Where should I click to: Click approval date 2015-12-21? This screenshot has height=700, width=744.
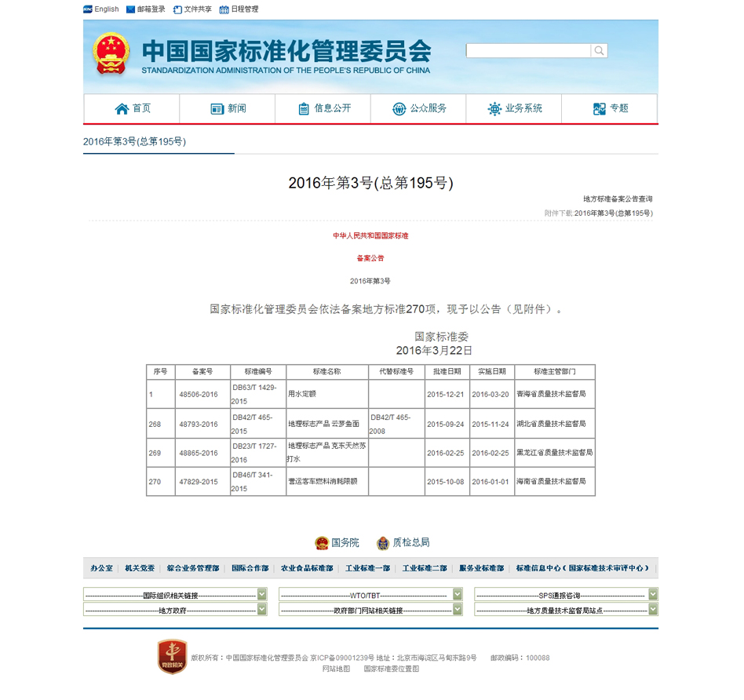pyautogui.click(x=446, y=395)
